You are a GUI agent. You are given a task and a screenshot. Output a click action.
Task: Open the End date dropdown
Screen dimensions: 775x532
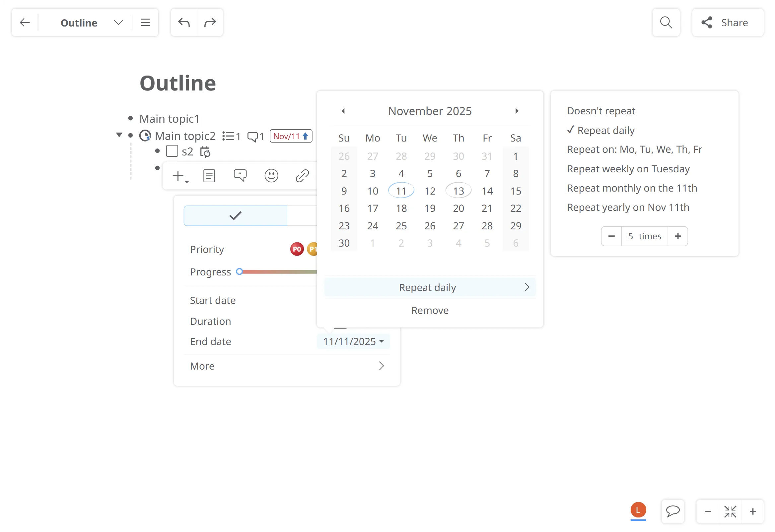353,341
